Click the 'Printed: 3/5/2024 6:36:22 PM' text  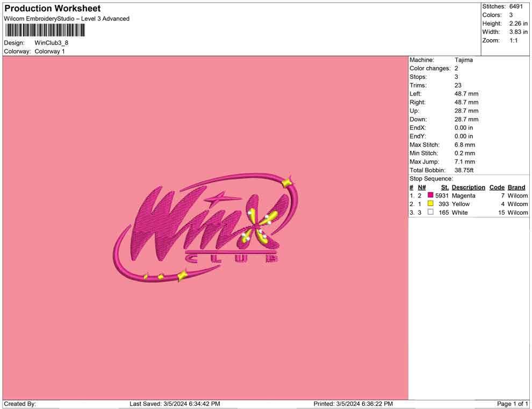click(x=353, y=404)
